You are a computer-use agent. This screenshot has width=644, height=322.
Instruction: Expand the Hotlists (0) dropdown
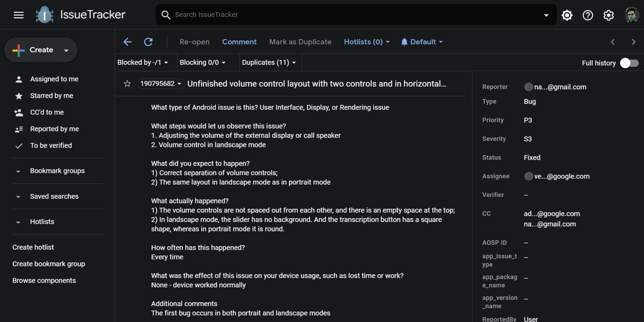(x=367, y=42)
